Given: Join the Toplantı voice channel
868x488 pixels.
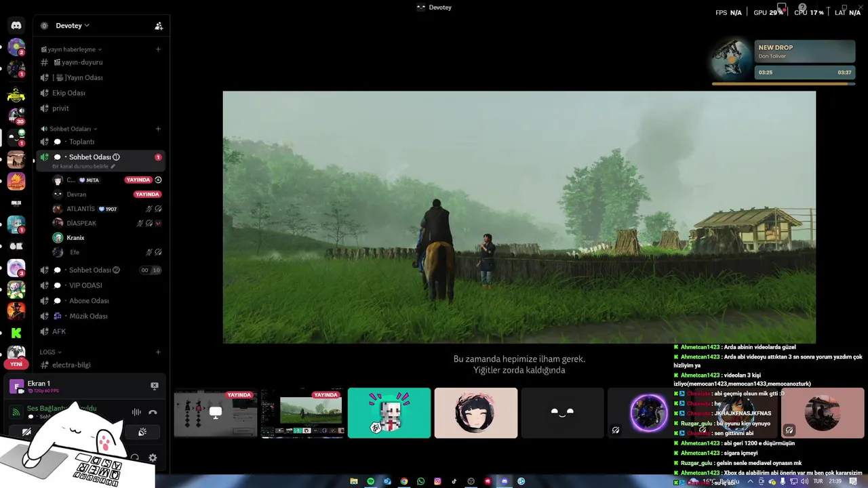Looking at the screenshot, I should [100, 142].
